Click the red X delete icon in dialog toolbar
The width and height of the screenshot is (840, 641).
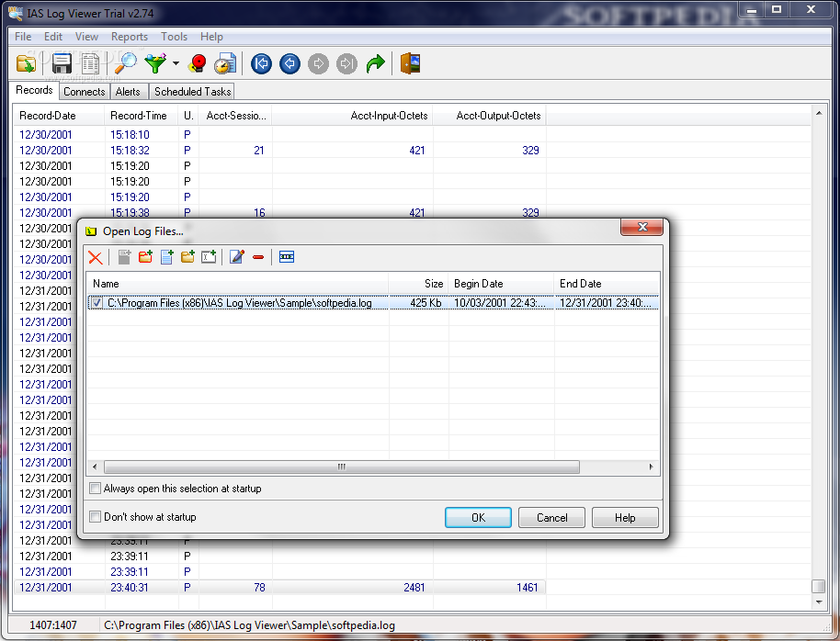click(x=96, y=257)
